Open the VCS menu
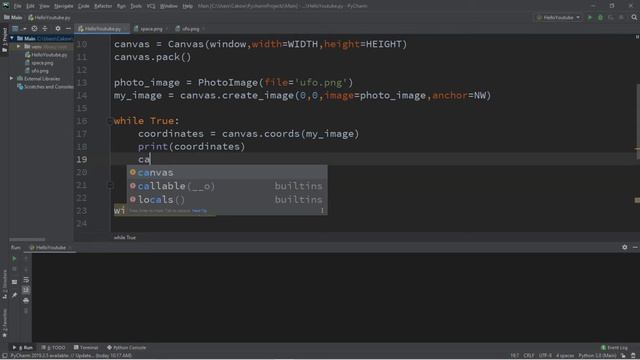Image resolution: width=640 pixels, height=360 pixels. pos(151,6)
